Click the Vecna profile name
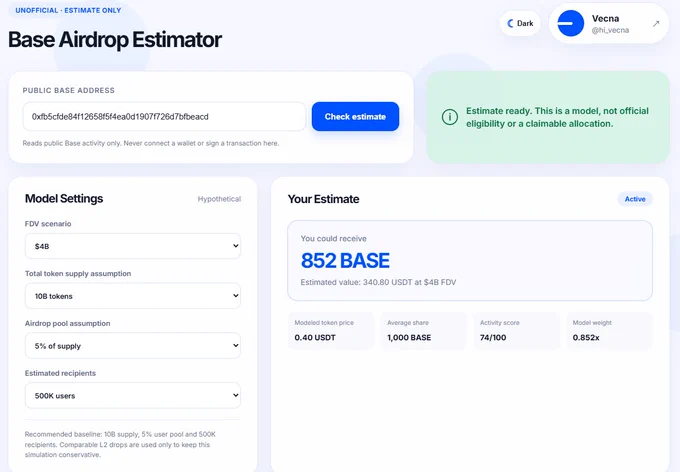The image size is (680, 472). point(605,19)
